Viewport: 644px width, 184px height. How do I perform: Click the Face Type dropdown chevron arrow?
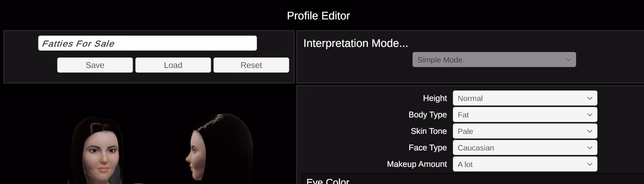[590, 148]
